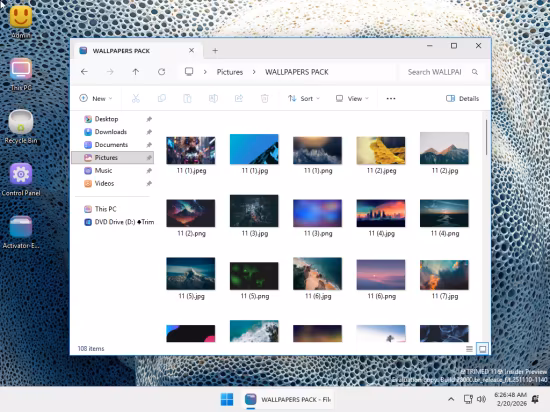Screen dimensions: 550x412
Task: Select Pictures in the sidebar
Action: [113, 158]
